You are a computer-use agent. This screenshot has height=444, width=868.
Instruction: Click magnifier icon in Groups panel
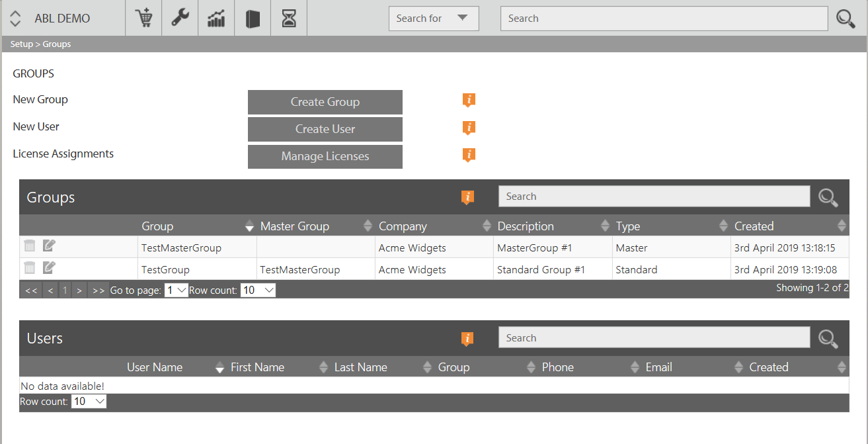click(x=828, y=197)
